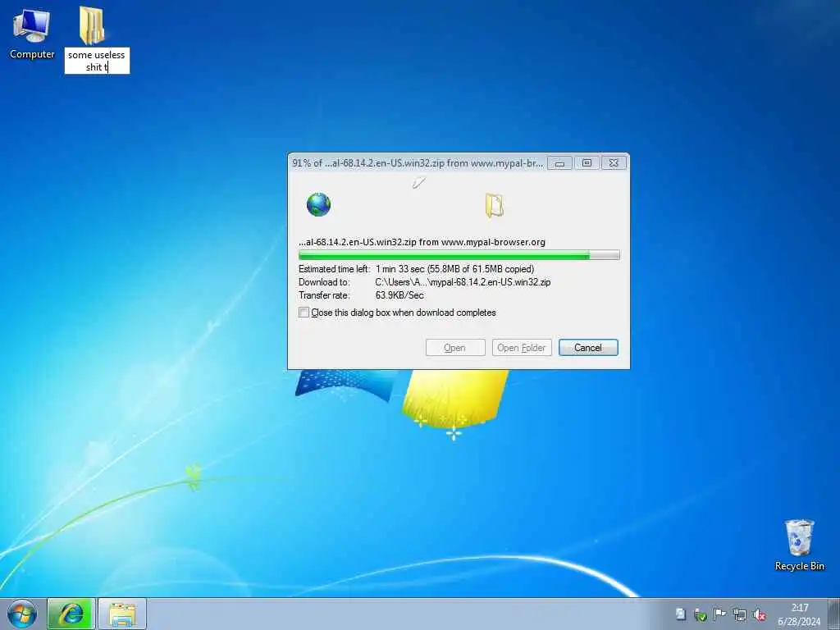This screenshot has height=630, width=840.
Task: Click the 63.9KB/Sec transfer rate text
Action: [399, 295]
